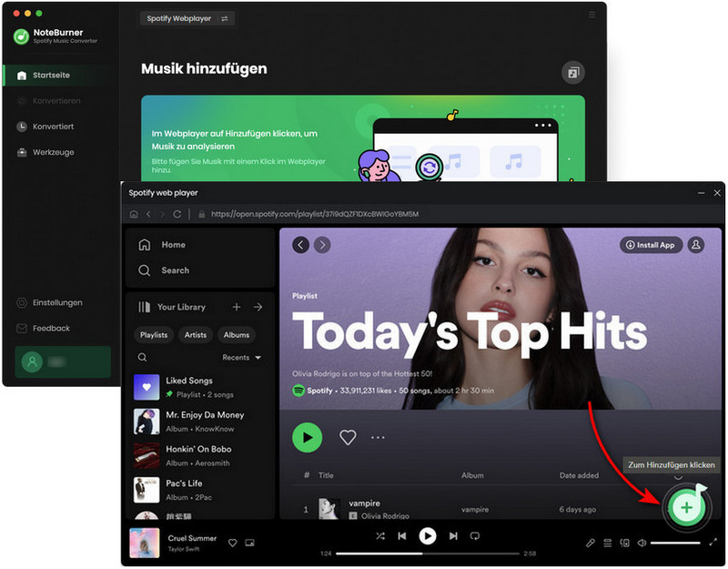728x569 pixels.
Task: Open playlist more options ellipsis
Action: click(378, 438)
